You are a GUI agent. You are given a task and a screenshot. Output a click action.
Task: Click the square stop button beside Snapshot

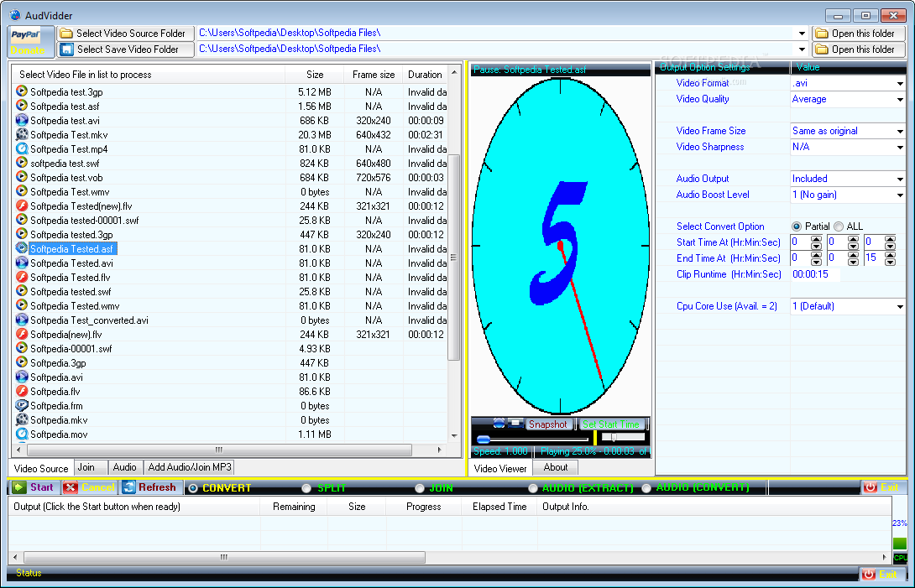click(x=515, y=424)
